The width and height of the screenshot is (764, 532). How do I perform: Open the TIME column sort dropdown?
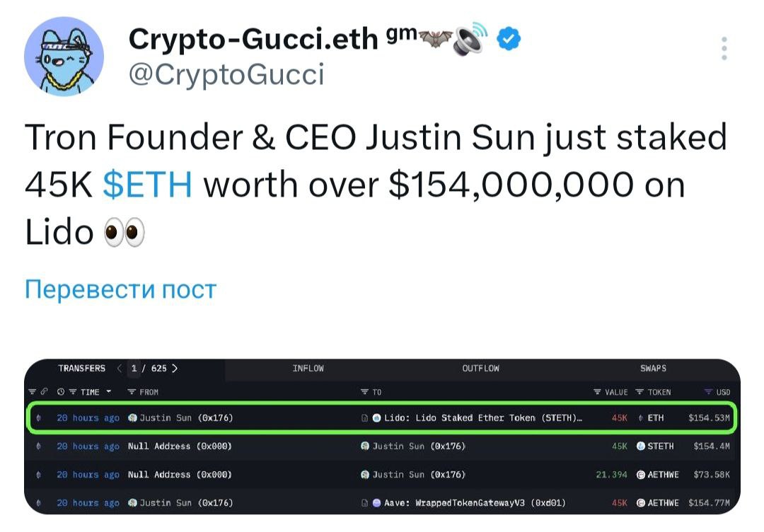108,392
